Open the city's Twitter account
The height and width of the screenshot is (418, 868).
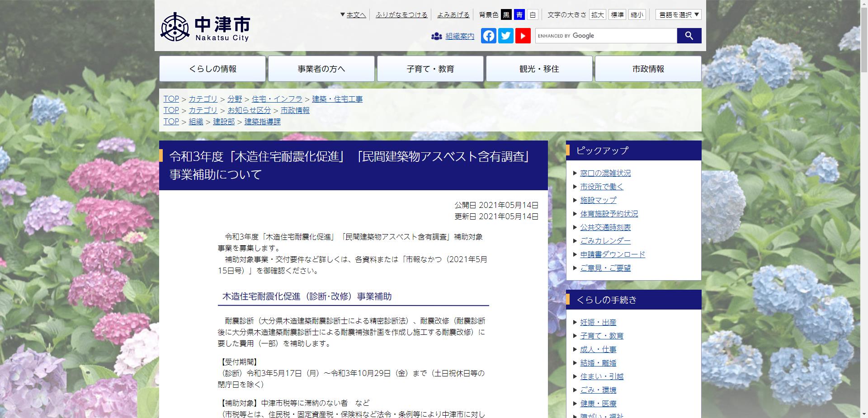pos(506,36)
